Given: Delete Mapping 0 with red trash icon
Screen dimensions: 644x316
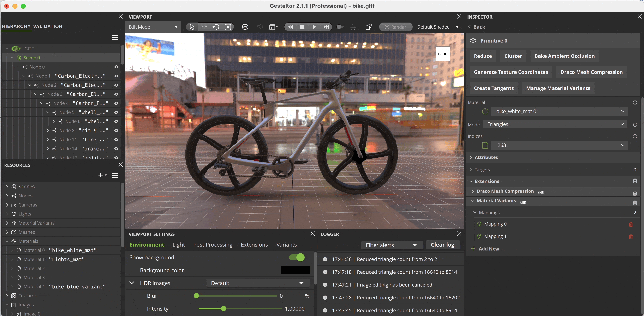Looking at the screenshot, I should [631, 224].
